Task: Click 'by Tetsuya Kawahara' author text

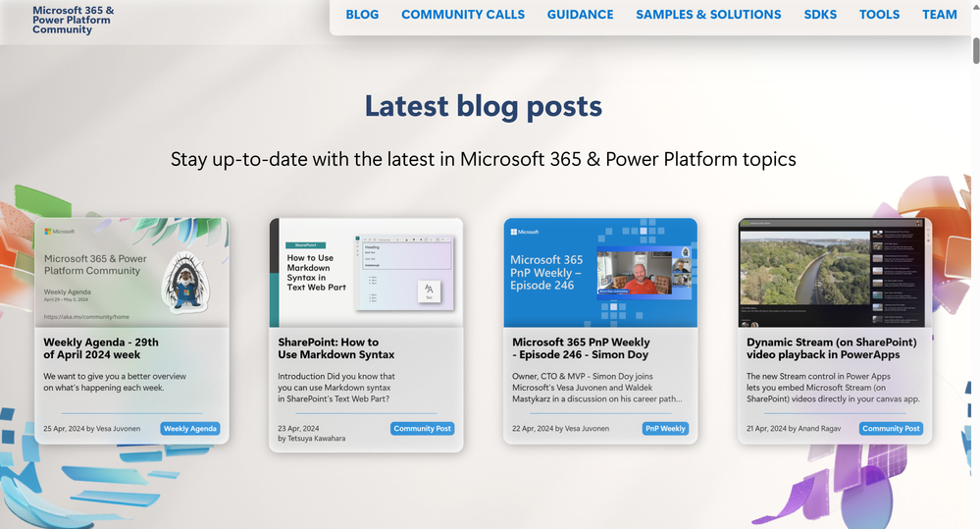Action: click(311, 439)
